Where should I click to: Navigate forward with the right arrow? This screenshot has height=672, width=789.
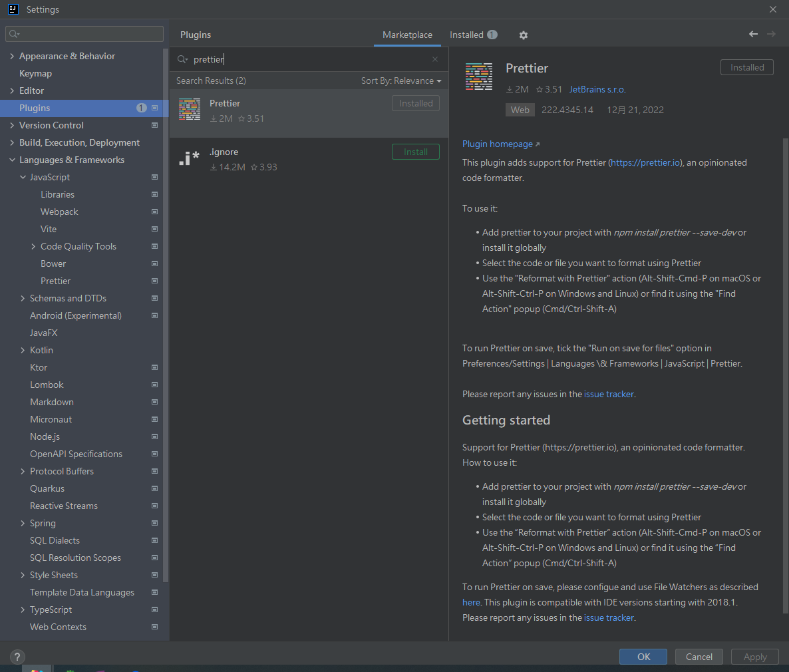(x=771, y=34)
